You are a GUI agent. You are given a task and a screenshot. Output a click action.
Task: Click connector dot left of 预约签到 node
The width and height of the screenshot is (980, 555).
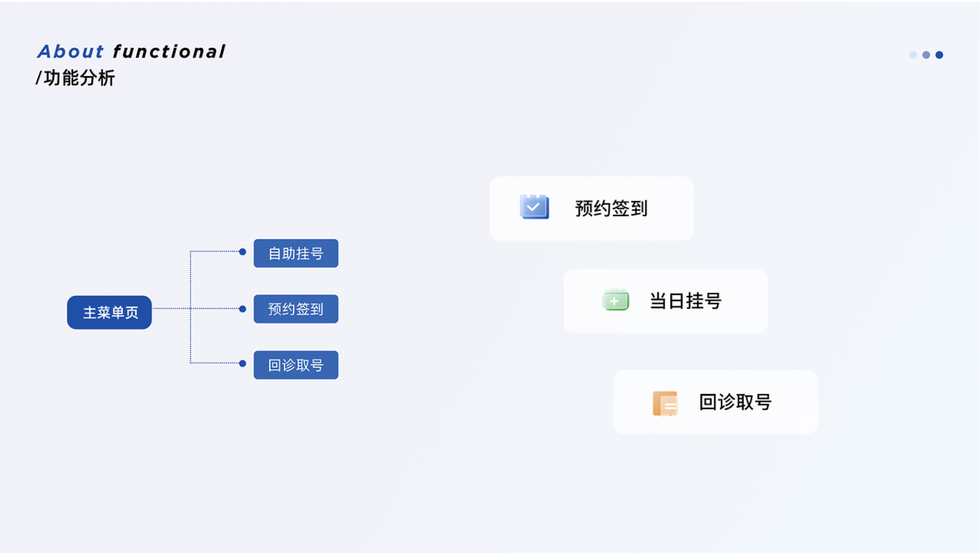242,309
